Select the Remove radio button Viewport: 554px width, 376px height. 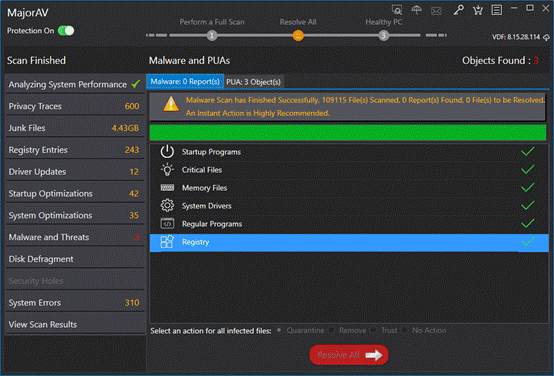331,330
